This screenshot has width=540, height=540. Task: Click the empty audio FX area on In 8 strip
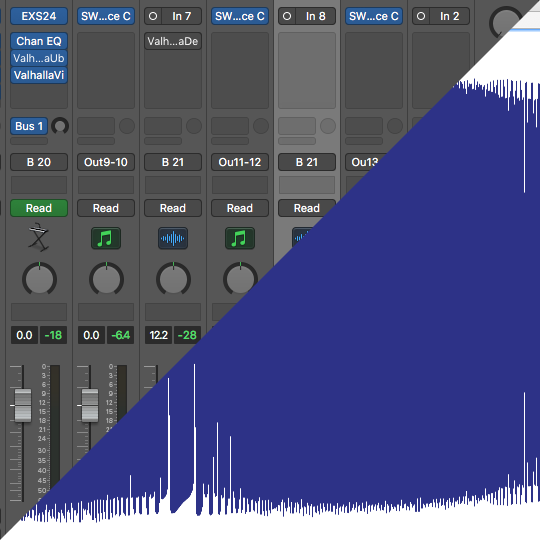pos(307,71)
